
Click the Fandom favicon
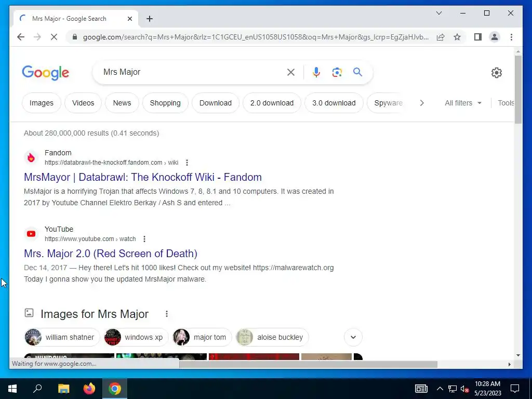[x=31, y=157]
